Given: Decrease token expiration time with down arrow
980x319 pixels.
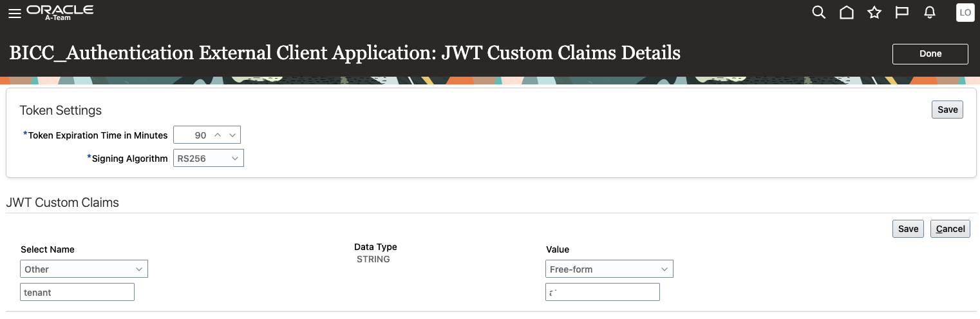Looking at the screenshot, I should point(232,135).
